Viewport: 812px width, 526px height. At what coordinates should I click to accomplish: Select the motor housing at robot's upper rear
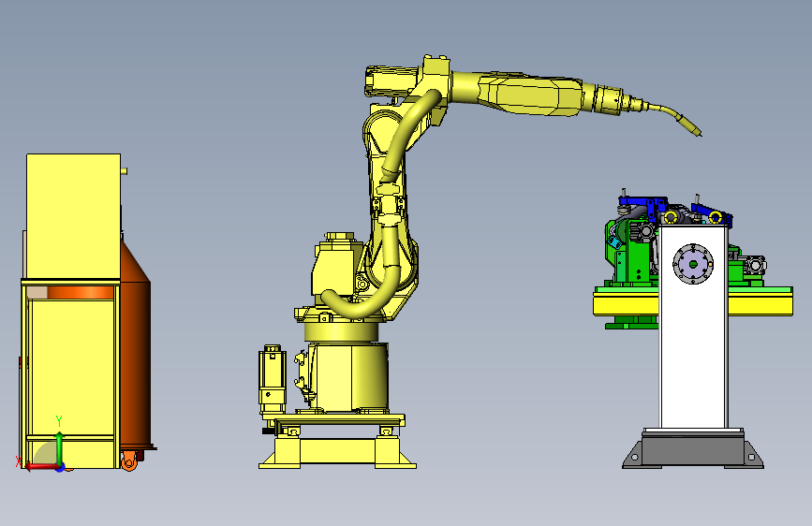(x=392, y=80)
